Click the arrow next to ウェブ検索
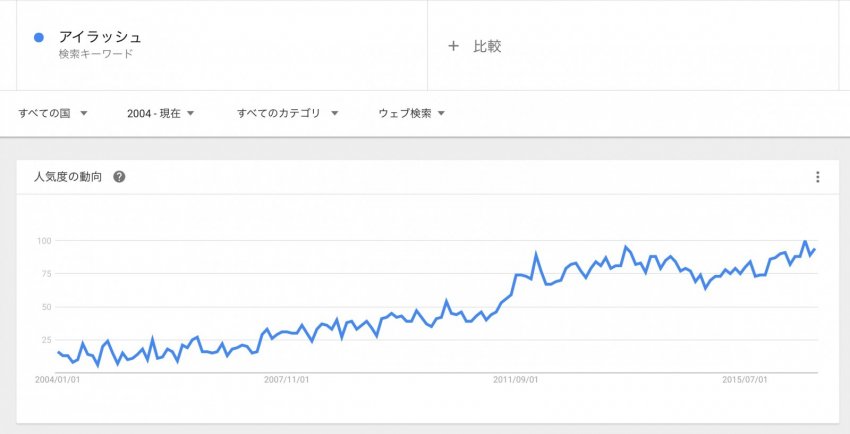This screenshot has height=434, width=850. point(441,113)
